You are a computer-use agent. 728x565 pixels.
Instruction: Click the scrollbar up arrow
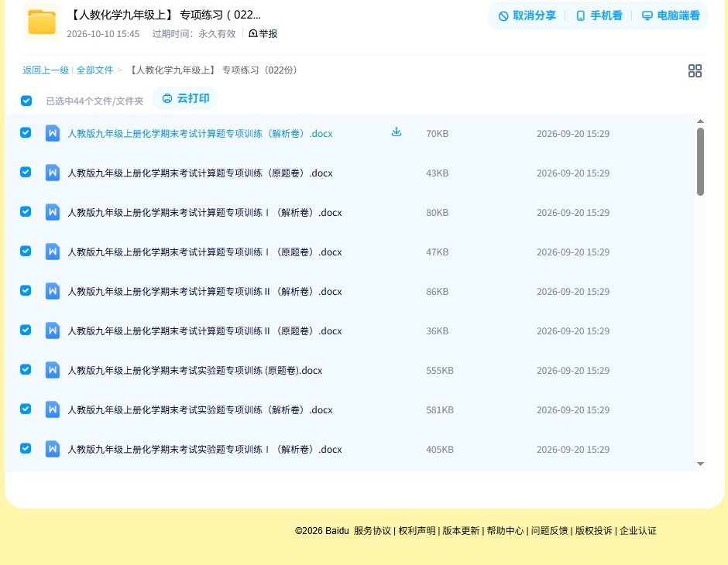[700, 121]
